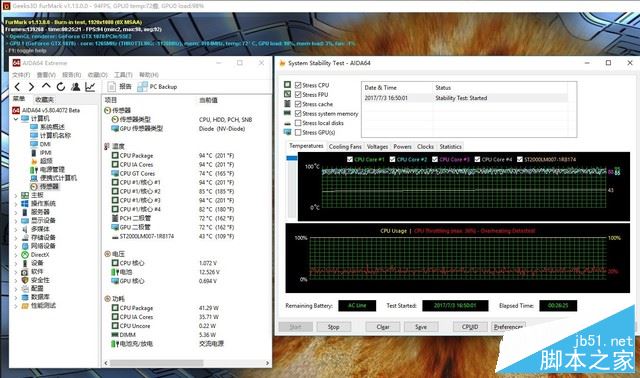640x378 pixels.
Task: Go up one level with Up arrow
Action: click(46, 86)
